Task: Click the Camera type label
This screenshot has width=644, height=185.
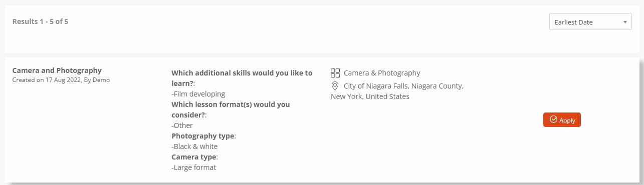Action: point(194,157)
